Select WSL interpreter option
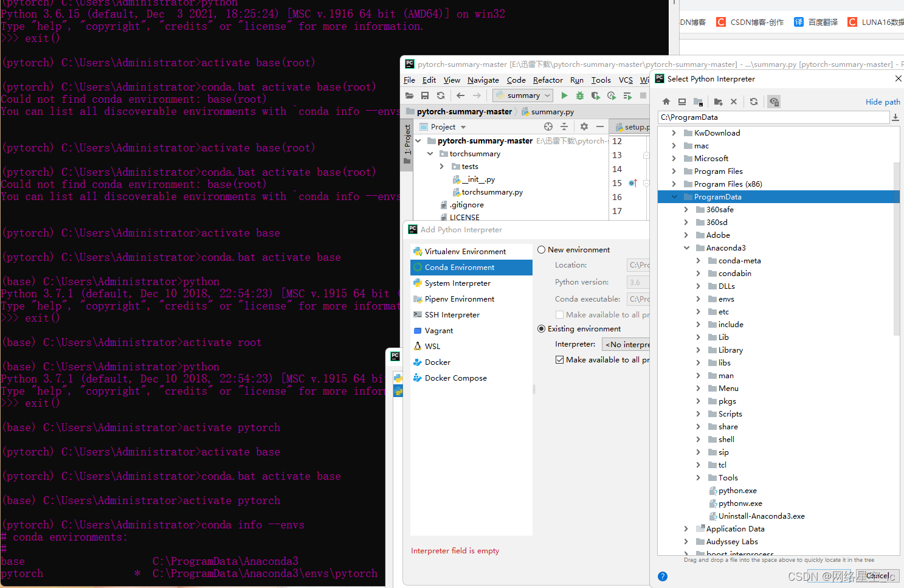Screen dimensions: 904x588 point(471,347)
